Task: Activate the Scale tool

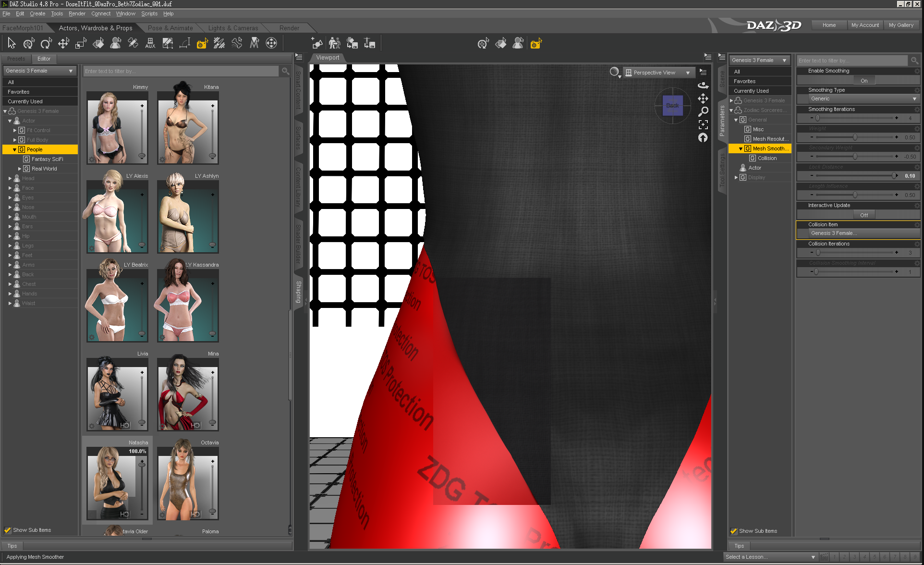Action: tap(81, 44)
